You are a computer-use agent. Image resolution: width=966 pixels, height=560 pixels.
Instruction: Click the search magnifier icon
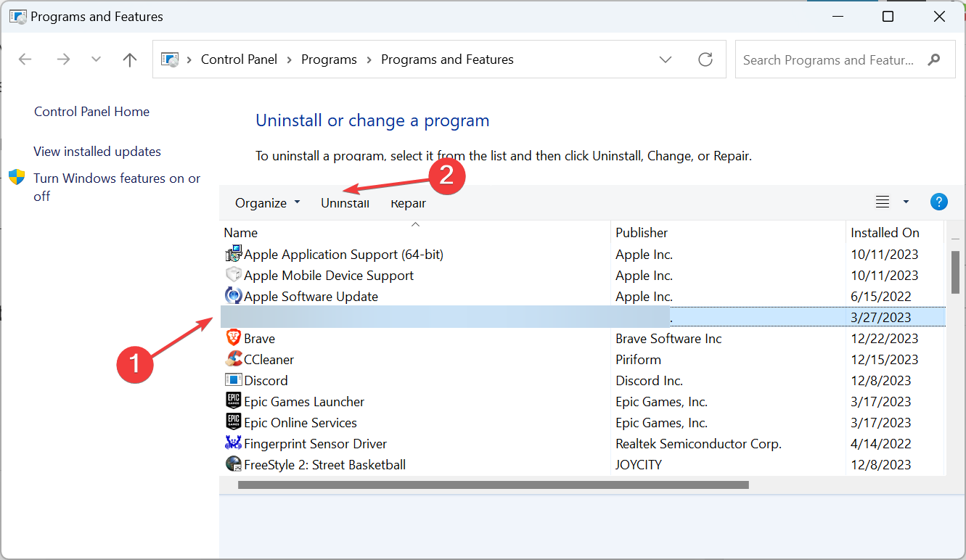coord(934,59)
